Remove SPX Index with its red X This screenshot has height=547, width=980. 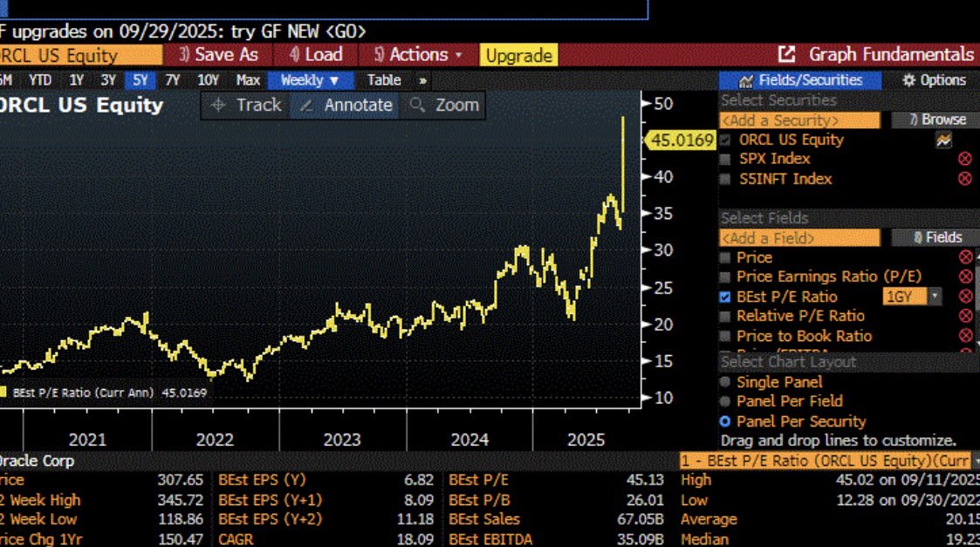pyautogui.click(x=964, y=159)
